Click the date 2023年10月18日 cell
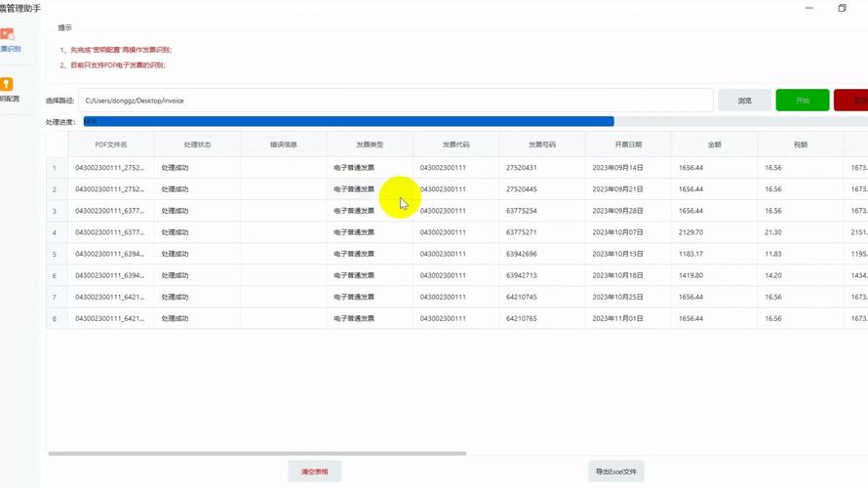 (x=628, y=275)
